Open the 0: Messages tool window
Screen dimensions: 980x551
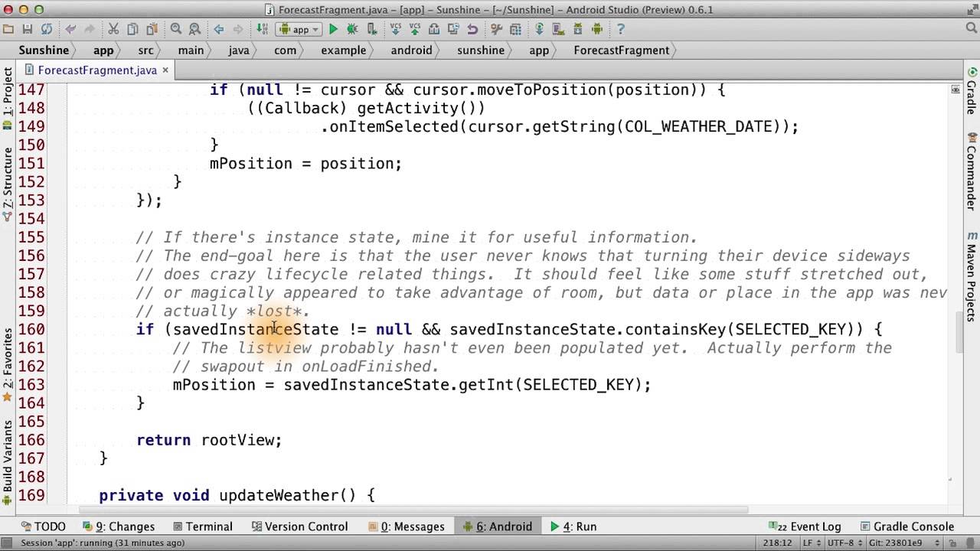pyautogui.click(x=407, y=527)
